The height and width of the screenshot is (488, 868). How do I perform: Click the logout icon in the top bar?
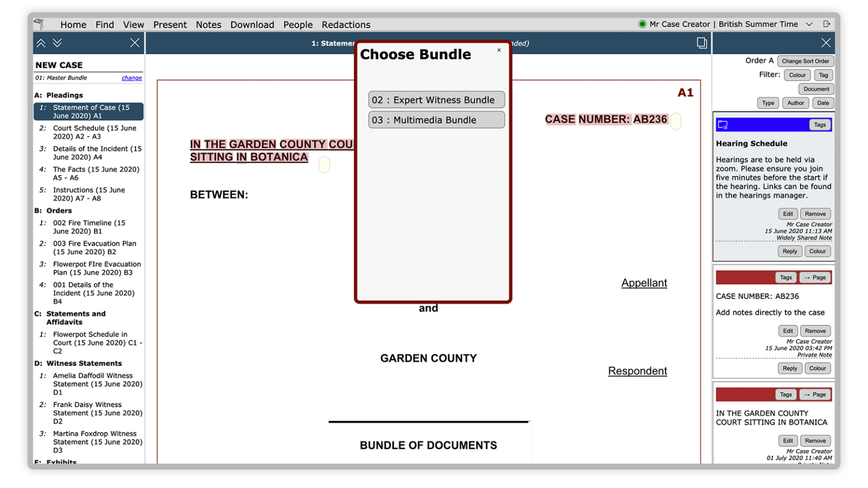(827, 24)
